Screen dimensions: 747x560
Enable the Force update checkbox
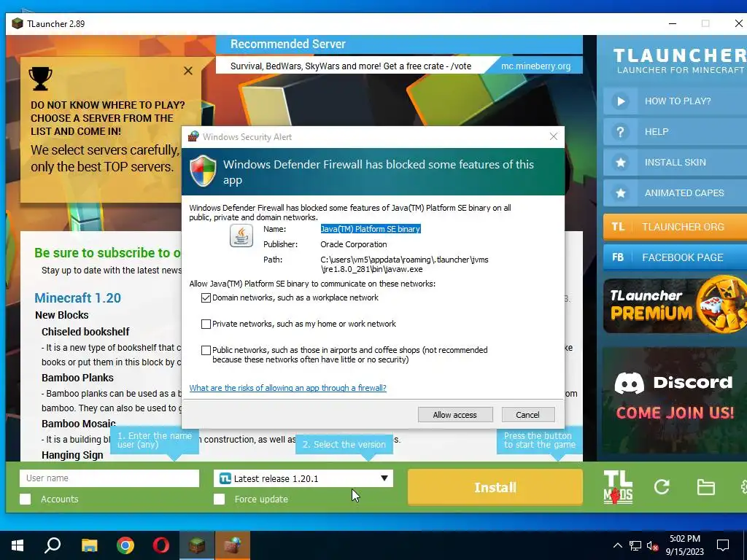(219, 499)
